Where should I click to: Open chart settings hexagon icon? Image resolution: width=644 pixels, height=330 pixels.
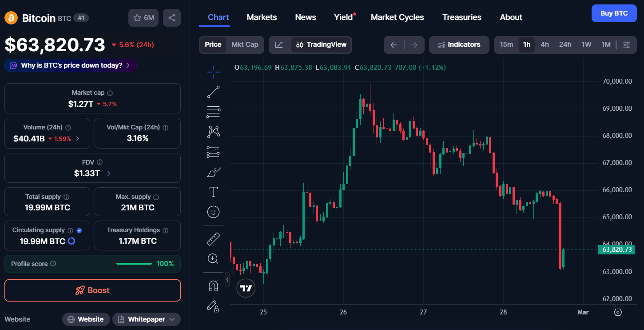(x=618, y=312)
